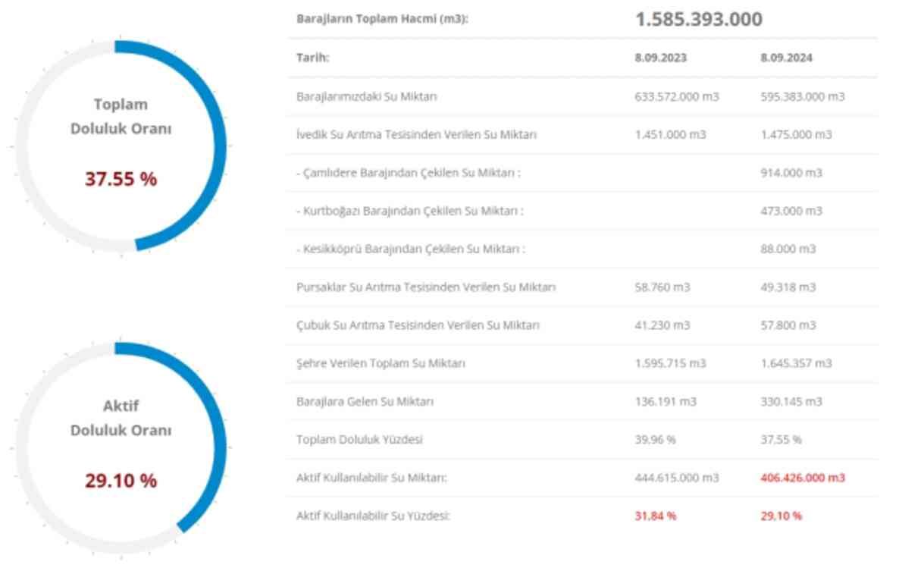
Task: Click the red 31,84 % percentage
Action: click(656, 516)
